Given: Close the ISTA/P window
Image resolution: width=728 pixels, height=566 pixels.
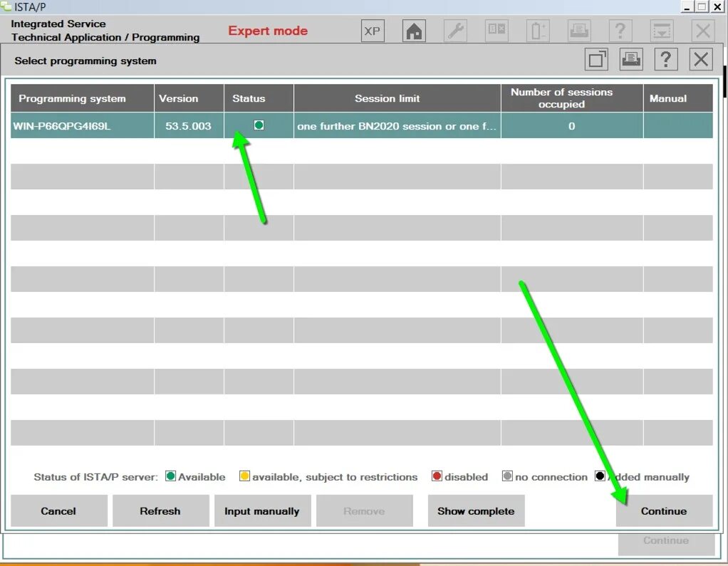Looking at the screenshot, I should pos(717,7).
